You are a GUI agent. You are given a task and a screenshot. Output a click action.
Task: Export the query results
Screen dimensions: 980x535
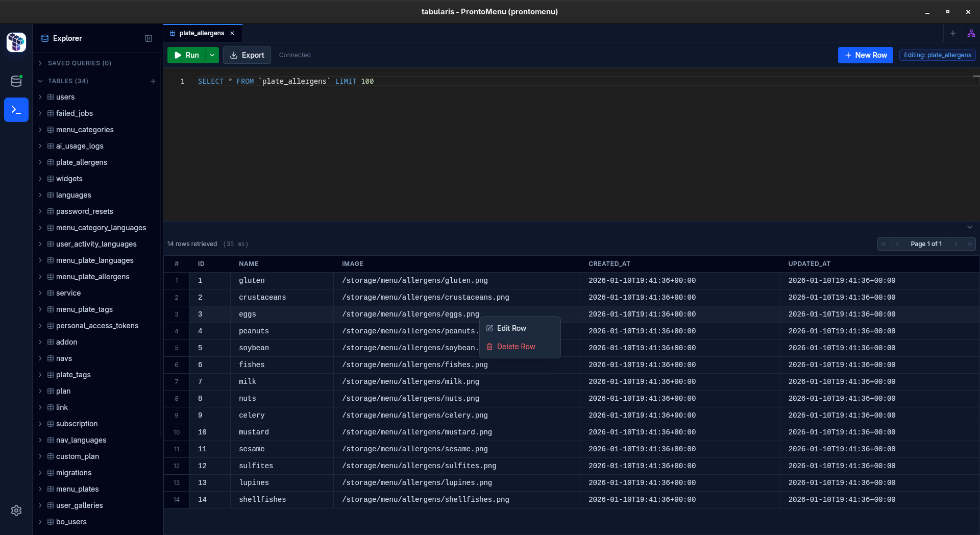tap(247, 55)
